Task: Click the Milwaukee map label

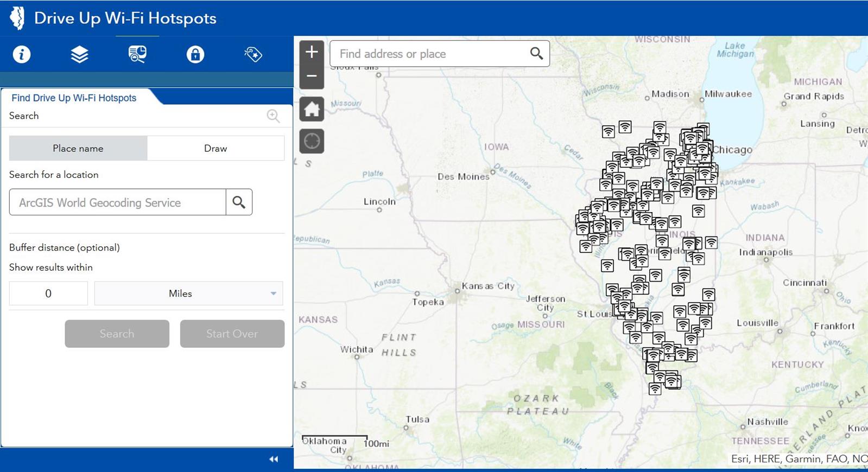Action: coord(728,94)
